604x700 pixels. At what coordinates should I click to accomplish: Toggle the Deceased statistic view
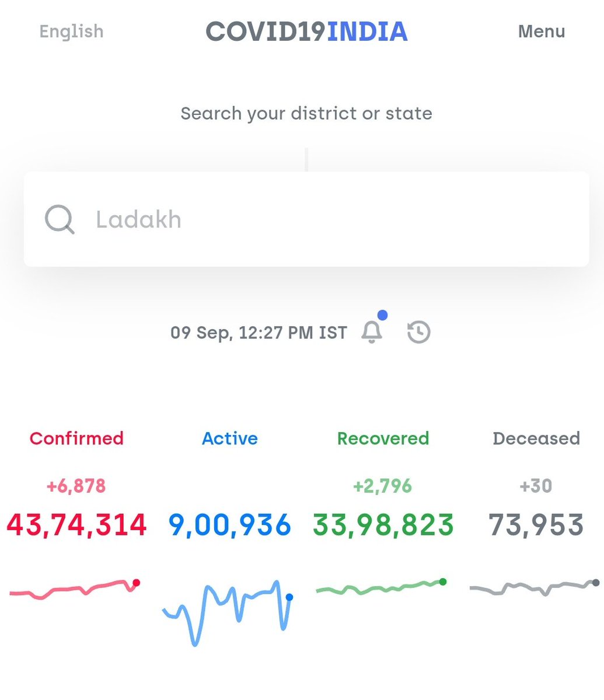(536, 438)
